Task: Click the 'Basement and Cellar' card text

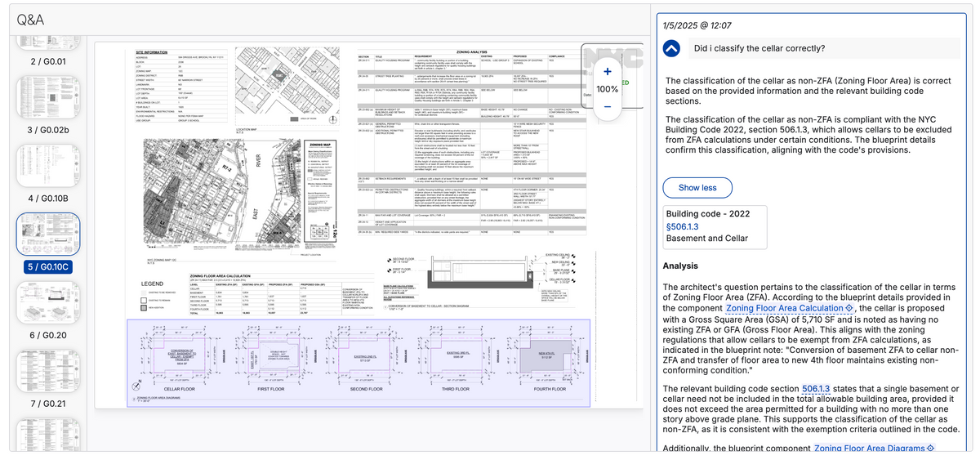Action: [x=707, y=239]
